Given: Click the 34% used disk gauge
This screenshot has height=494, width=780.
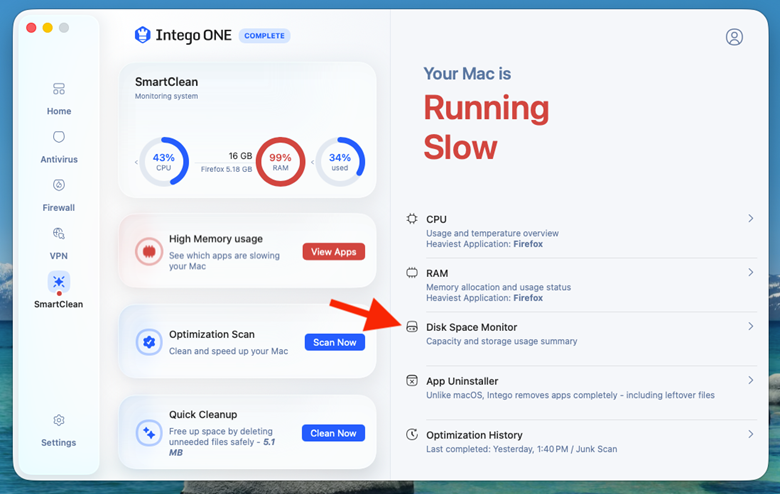Looking at the screenshot, I should tap(340, 162).
